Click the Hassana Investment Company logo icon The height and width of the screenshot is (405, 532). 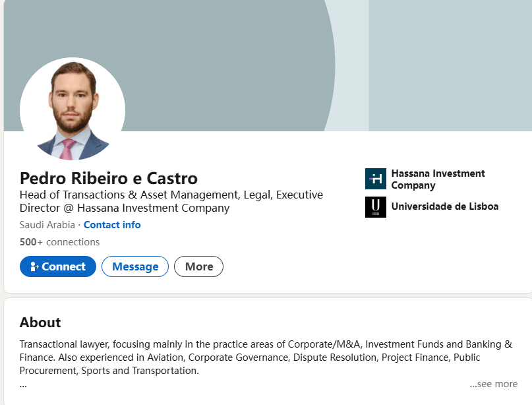click(x=376, y=179)
